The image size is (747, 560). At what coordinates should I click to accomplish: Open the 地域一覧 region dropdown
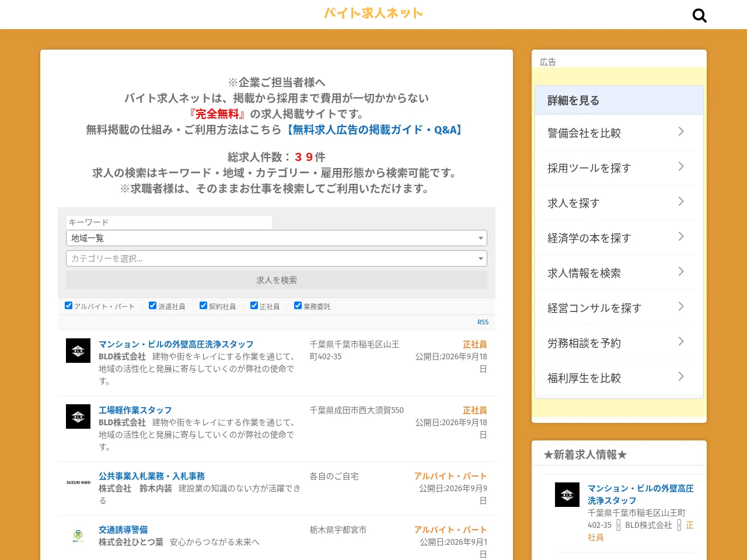[x=277, y=238]
